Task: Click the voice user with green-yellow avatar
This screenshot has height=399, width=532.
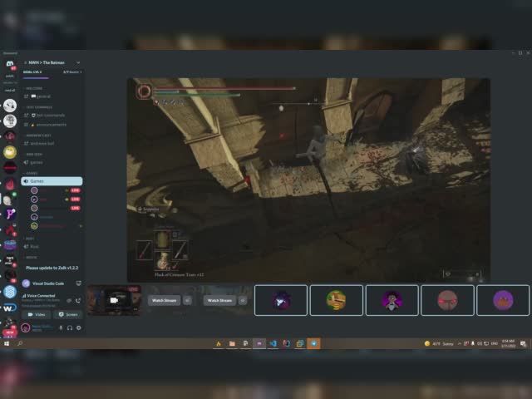Action: pos(56,225)
